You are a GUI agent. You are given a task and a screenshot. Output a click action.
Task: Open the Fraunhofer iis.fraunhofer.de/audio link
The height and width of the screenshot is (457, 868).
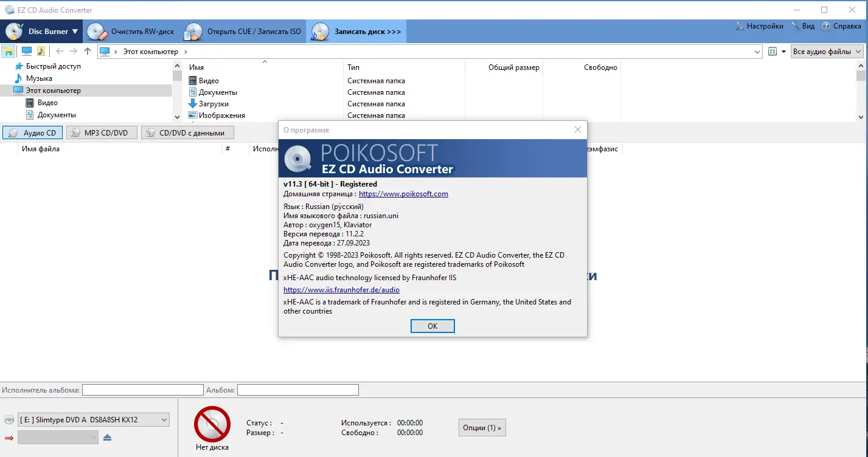point(341,290)
